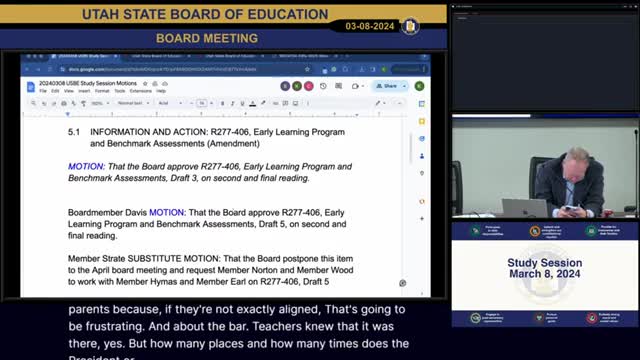This screenshot has width=640, height=360.
Task: Open the Contacts side panel icon
Action: [x=422, y=156]
